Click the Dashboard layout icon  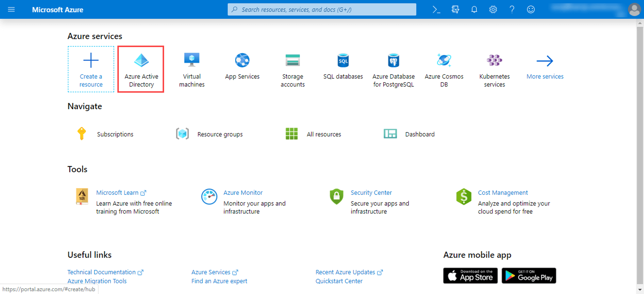[x=390, y=134]
